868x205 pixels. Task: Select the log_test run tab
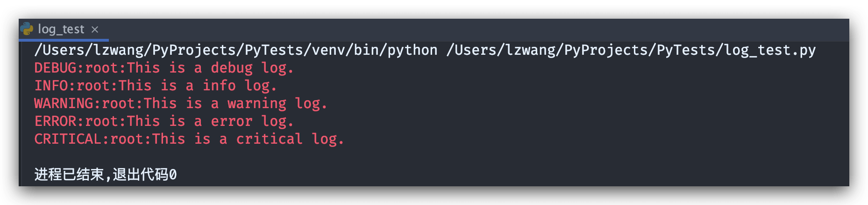point(61,29)
